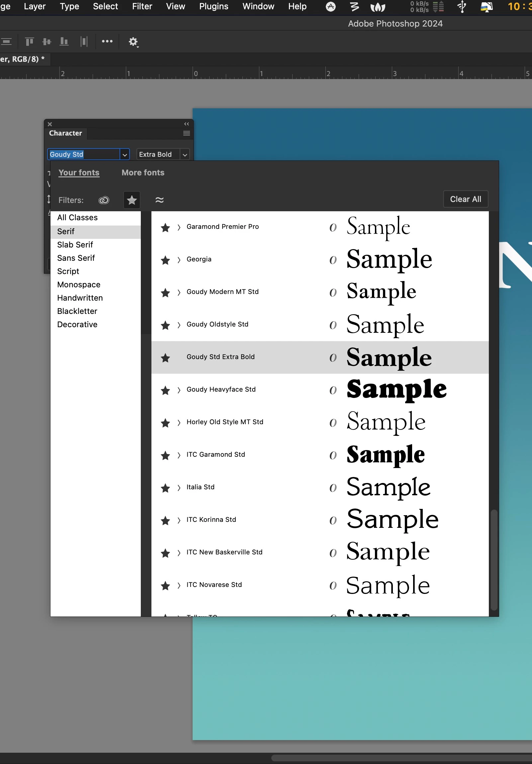Open the Filter menu
This screenshot has height=764, width=532.
point(142,6)
